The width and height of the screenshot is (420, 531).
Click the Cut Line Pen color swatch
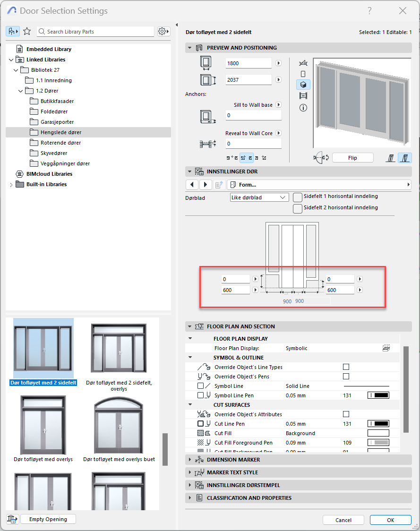coord(378,424)
